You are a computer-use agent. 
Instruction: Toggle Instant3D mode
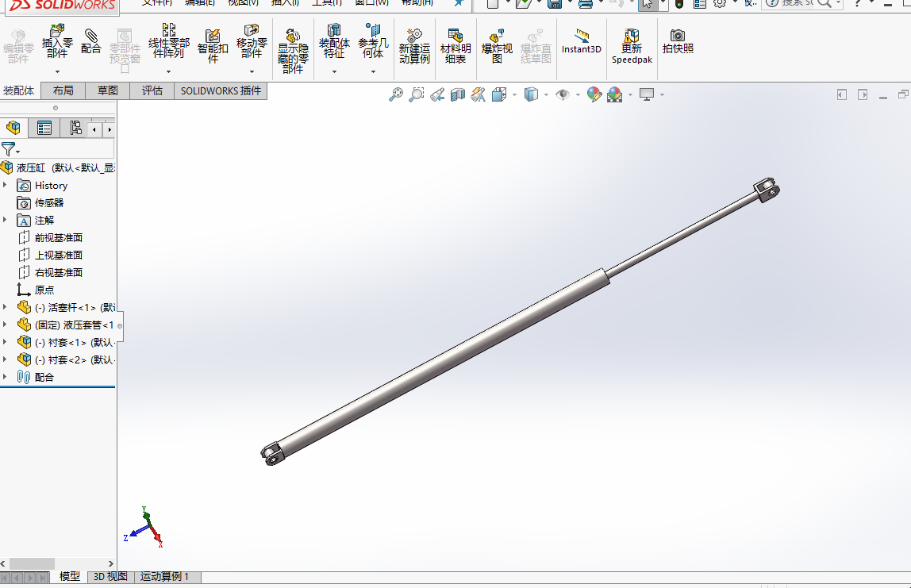582,42
